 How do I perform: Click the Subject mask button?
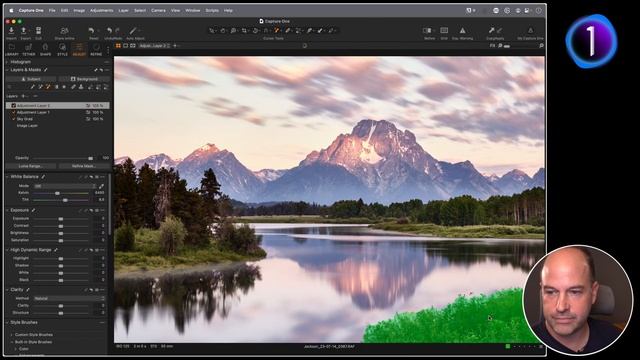pos(31,79)
